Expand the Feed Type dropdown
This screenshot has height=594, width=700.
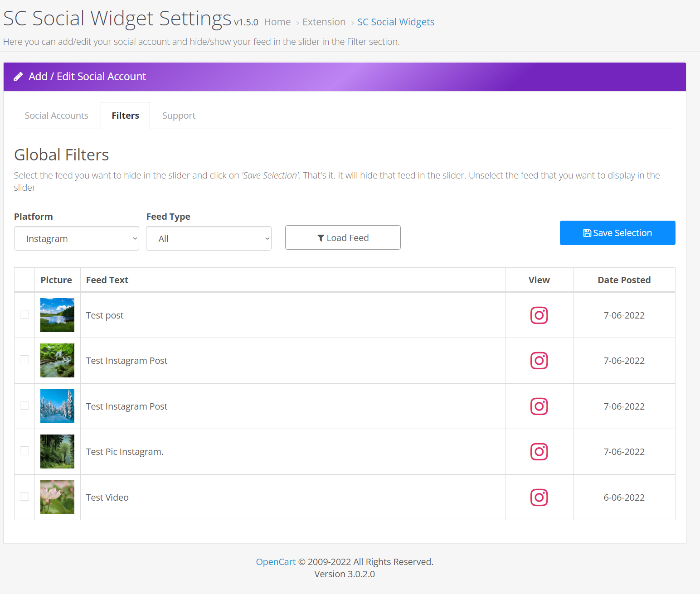coord(209,239)
